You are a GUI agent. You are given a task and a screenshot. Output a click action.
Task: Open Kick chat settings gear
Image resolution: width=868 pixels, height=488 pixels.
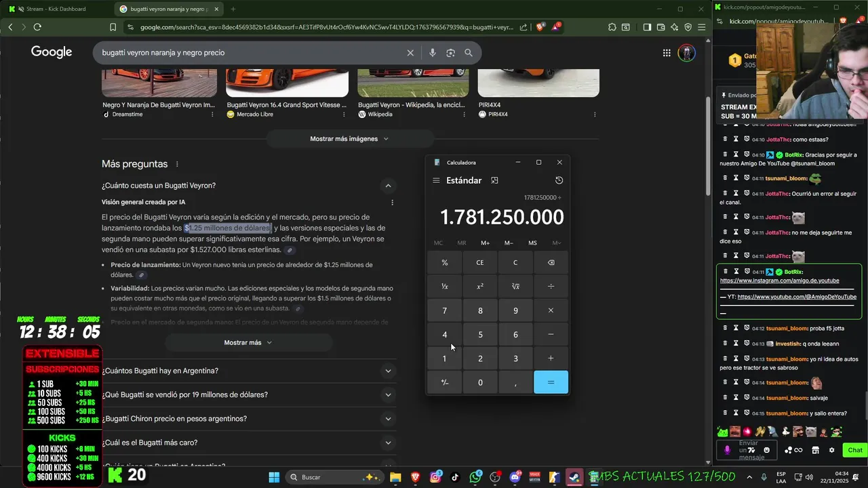point(831,450)
